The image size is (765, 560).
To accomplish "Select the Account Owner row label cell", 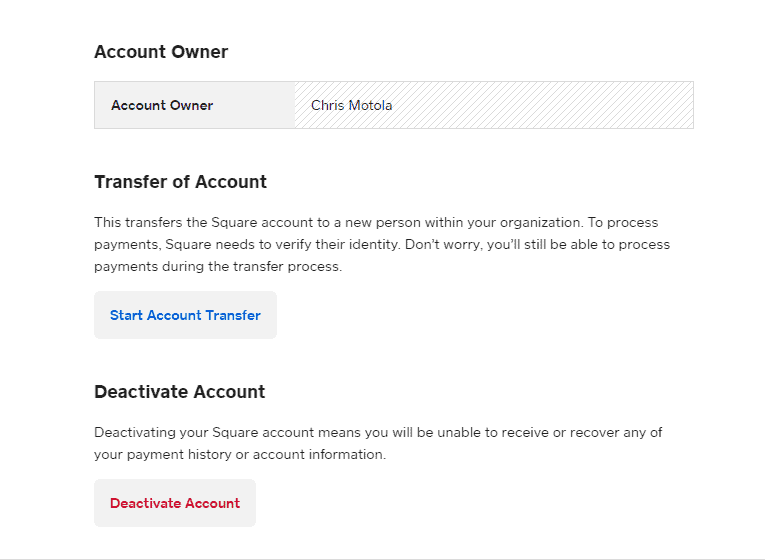I will 162,105.
